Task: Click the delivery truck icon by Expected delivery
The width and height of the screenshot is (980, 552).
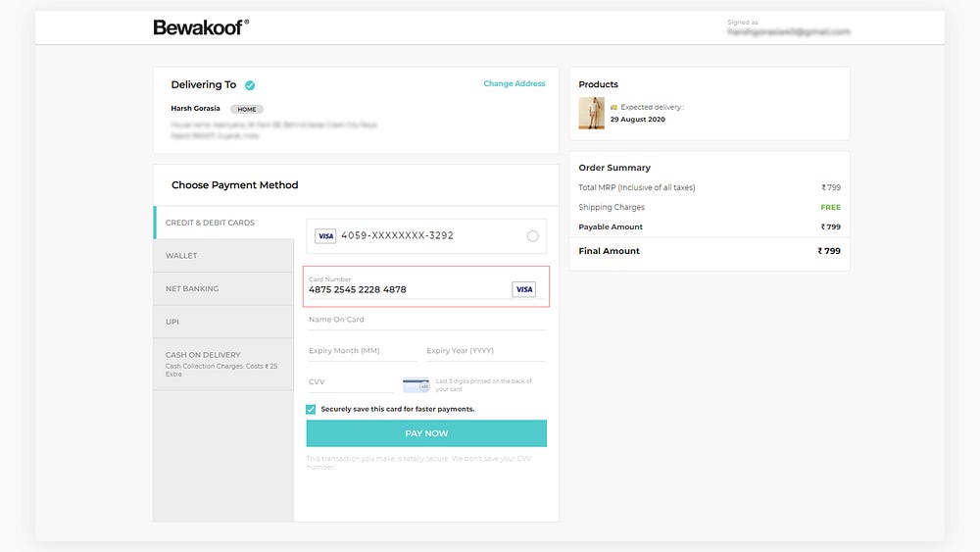Action: [613, 108]
